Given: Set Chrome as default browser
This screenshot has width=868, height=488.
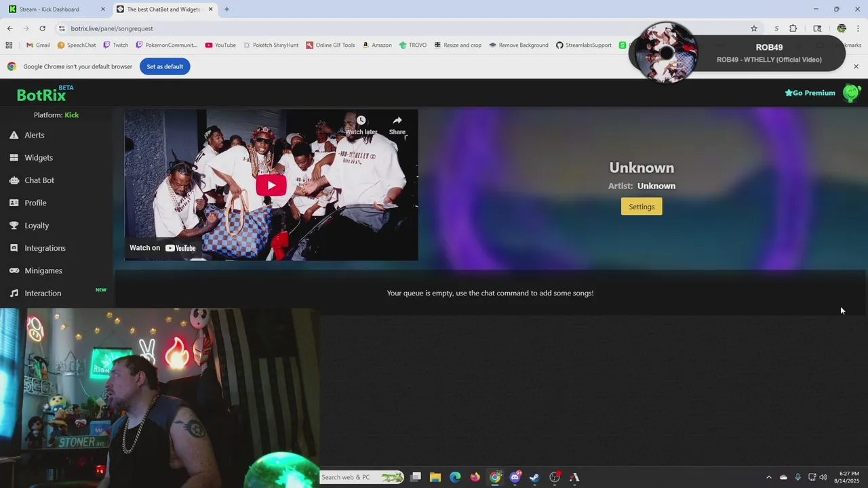Looking at the screenshot, I should [x=165, y=66].
